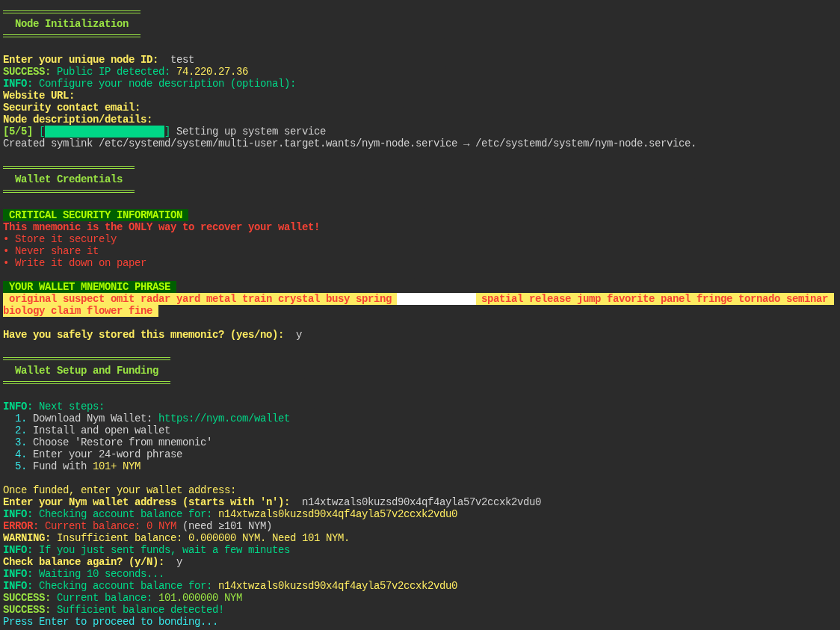Click the "Created symlink" systemd output line
840x630 pixels.
point(349,143)
